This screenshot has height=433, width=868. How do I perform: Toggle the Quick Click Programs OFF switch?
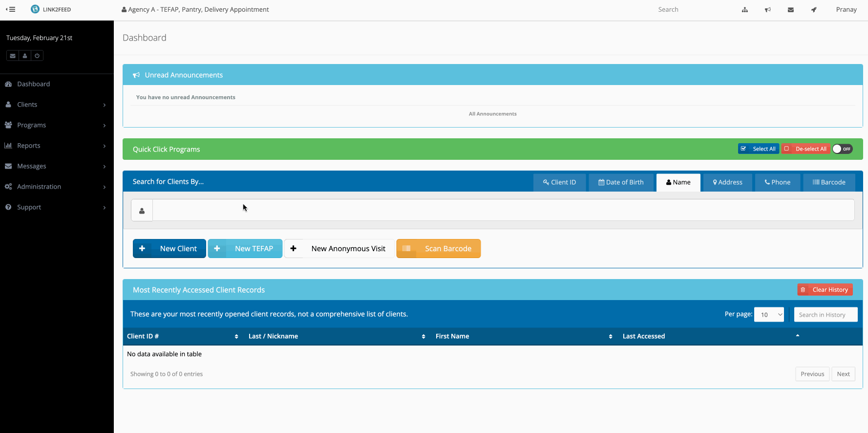pos(842,149)
